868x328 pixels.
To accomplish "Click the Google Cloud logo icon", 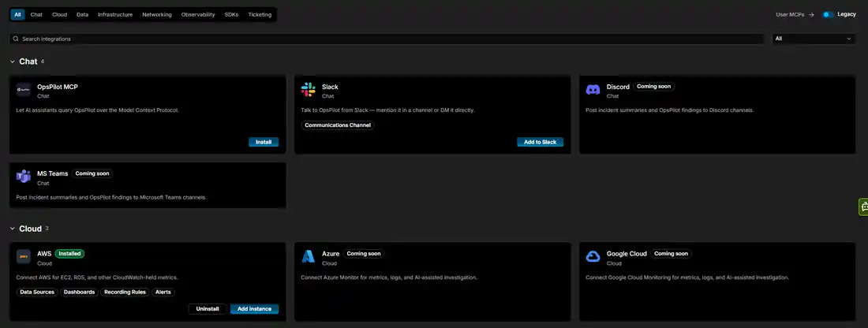I will pos(593,257).
